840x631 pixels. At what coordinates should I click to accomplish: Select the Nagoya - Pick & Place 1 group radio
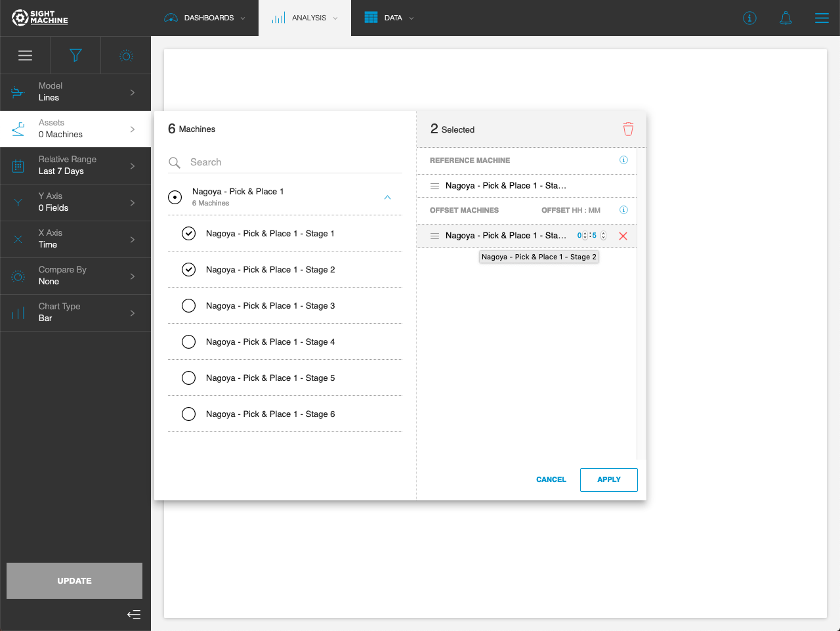click(175, 197)
